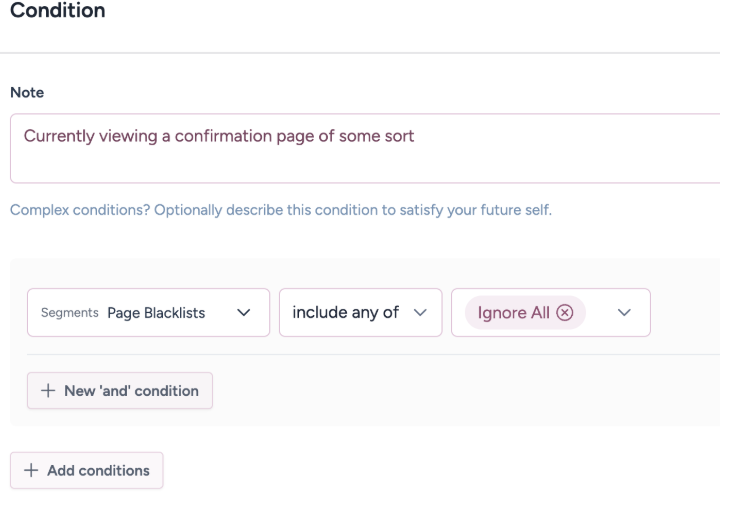Click 'include any of' text
This screenshot has width=730, height=505.
(x=345, y=313)
